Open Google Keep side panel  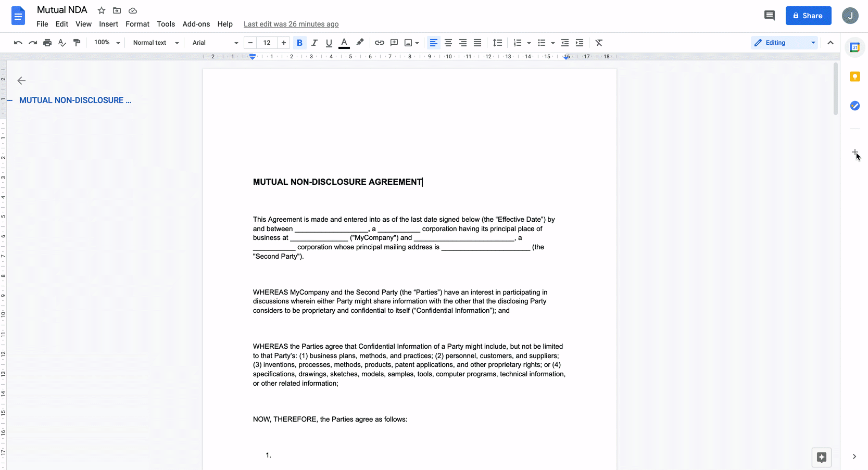pyautogui.click(x=854, y=77)
